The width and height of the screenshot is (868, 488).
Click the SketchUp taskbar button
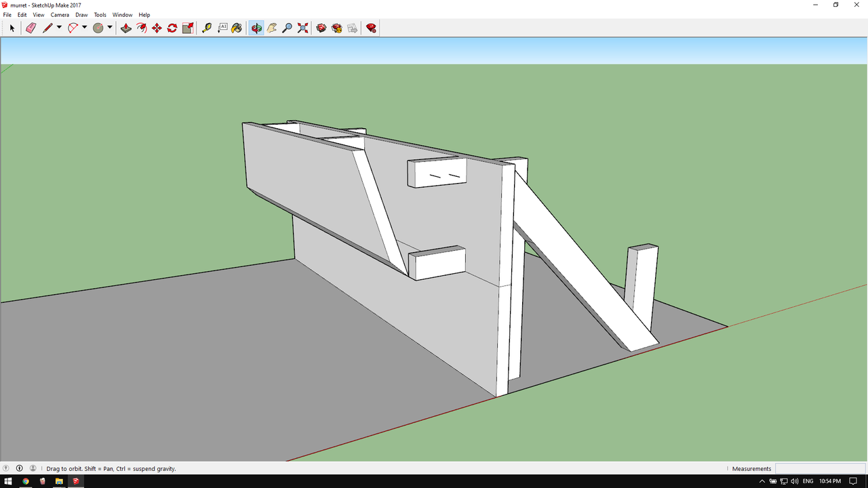[x=76, y=481]
